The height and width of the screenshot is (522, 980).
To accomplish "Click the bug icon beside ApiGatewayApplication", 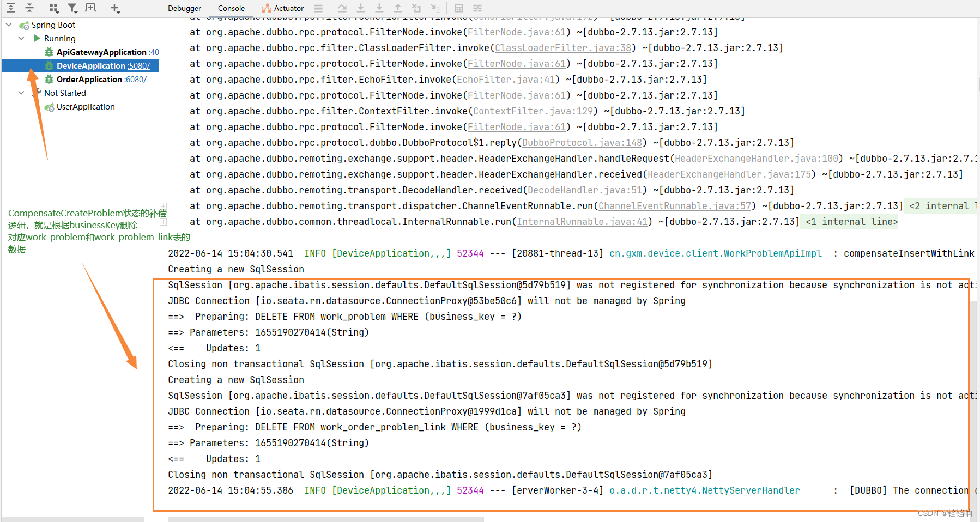I will click(x=49, y=52).
